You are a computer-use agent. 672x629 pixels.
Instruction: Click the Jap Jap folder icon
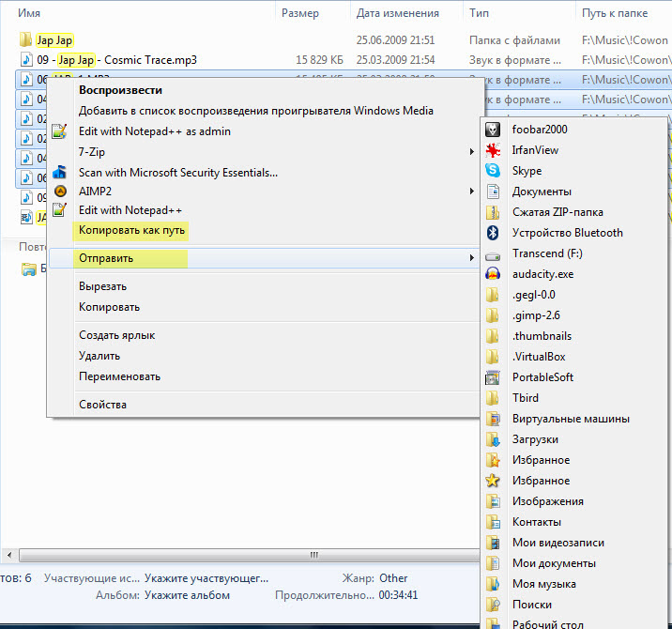[x=25, y=39]
